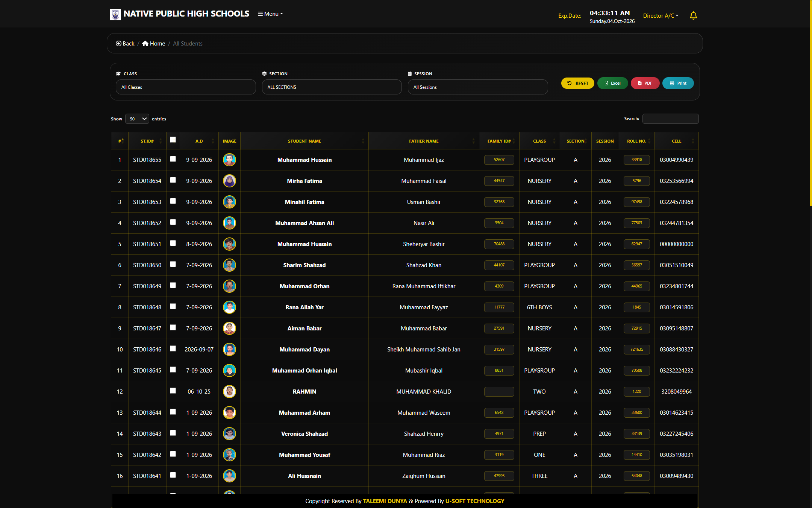Open the All Sessions dropdown

point(477,87)
